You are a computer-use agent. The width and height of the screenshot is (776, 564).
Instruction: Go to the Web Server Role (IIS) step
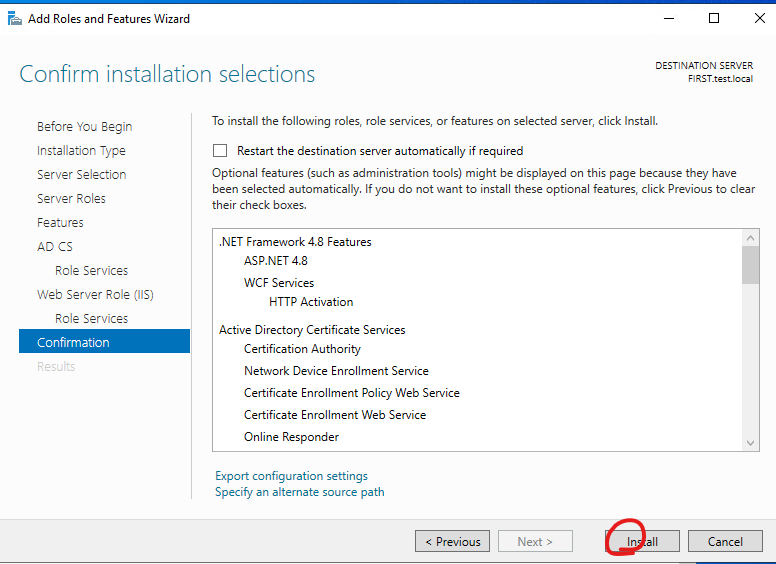tap(96, 295)
